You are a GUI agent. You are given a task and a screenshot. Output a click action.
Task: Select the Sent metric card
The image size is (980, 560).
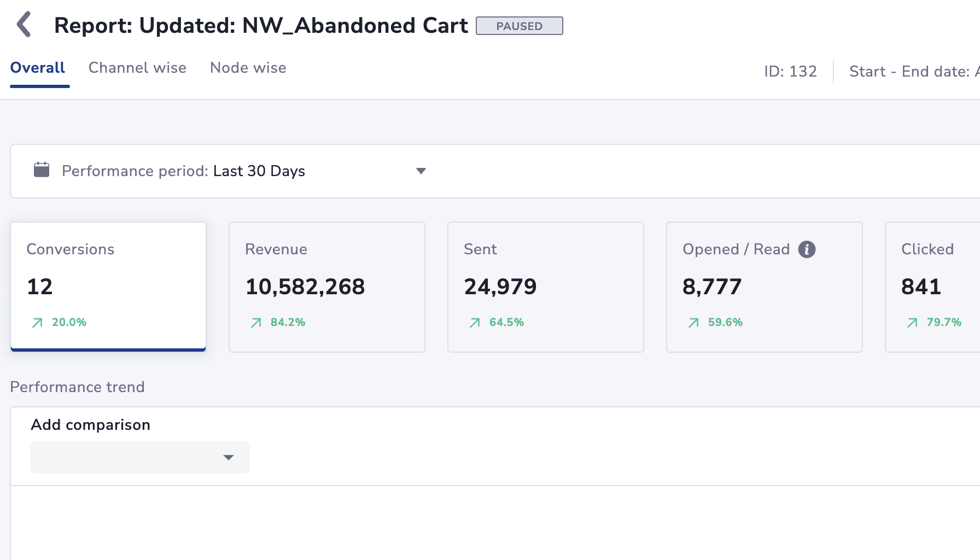pos(546,287)
